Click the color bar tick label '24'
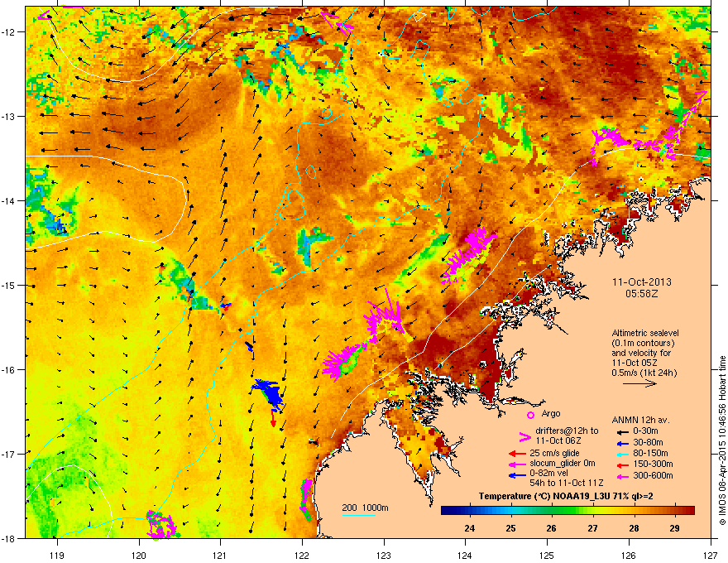 [469, 528]
